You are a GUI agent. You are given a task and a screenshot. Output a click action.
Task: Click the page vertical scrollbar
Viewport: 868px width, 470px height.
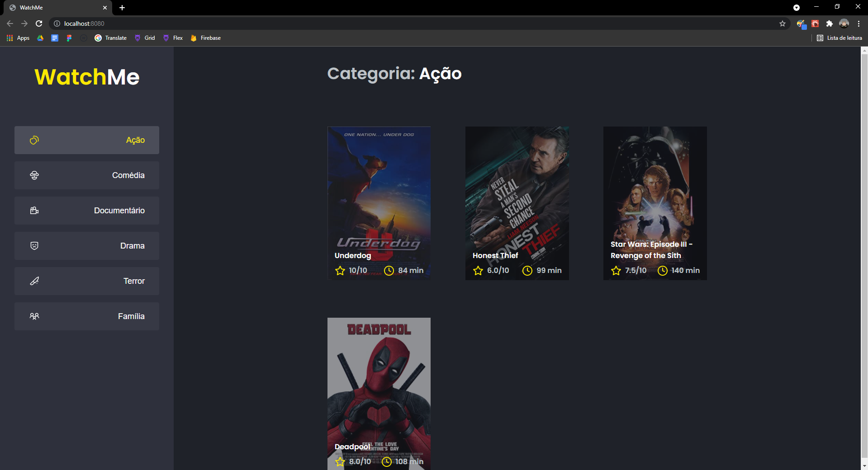point(864,255)
